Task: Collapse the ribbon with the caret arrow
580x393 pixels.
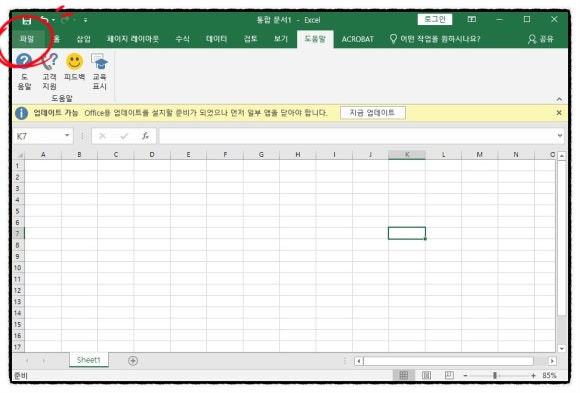Action: (559, 99)
